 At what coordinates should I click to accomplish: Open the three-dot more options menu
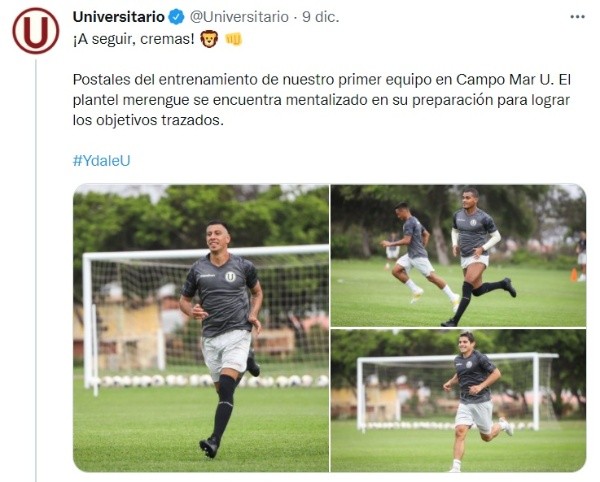point(577,17)
